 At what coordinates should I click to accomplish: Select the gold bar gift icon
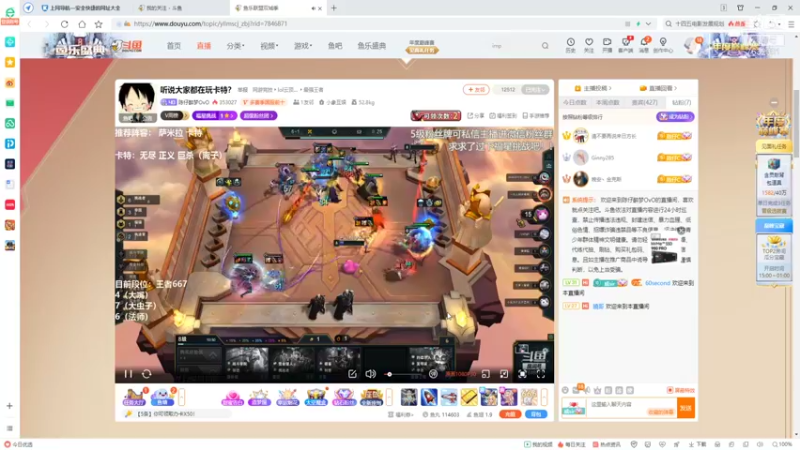click(x=469, y=396)
